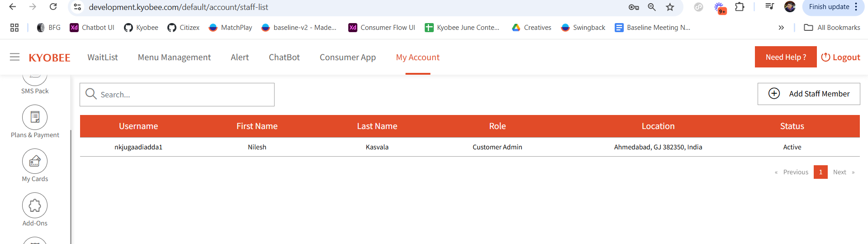Image resolution: width=868 pixels, height=244 pixels.
Task: Open Plans & Payment sidebar icon
Action: [x=35, y=117]
